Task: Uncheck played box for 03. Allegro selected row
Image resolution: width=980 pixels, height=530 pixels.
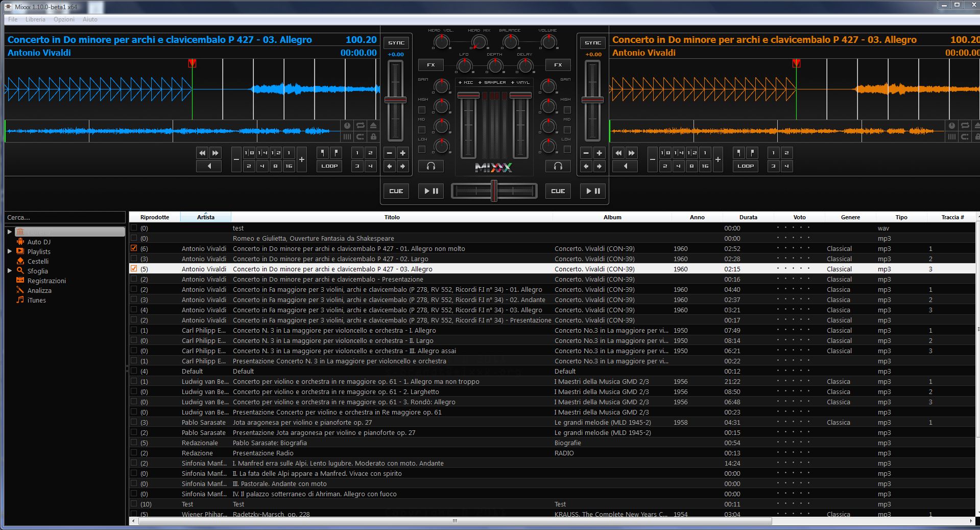Action: tap(134, 268)
